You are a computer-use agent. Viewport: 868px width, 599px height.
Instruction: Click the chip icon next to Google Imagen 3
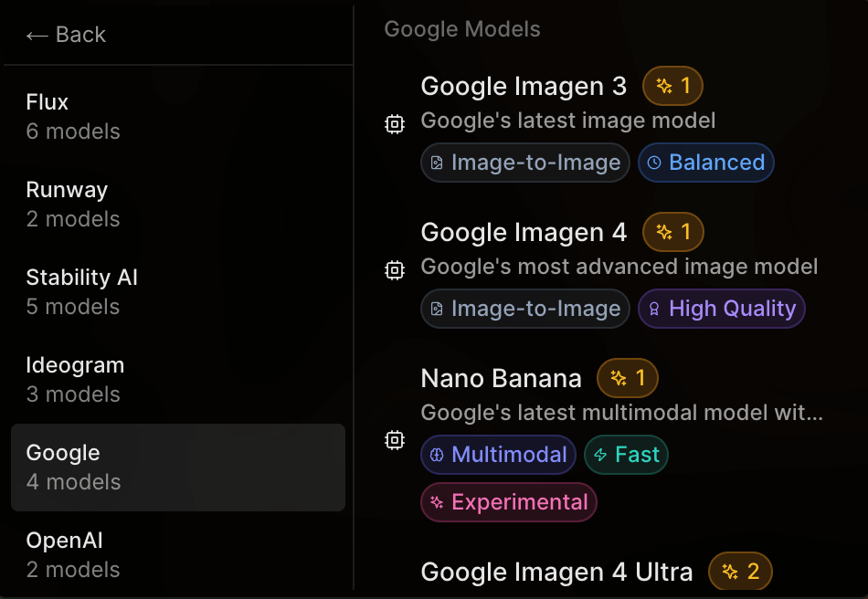[x=394, y=124]
